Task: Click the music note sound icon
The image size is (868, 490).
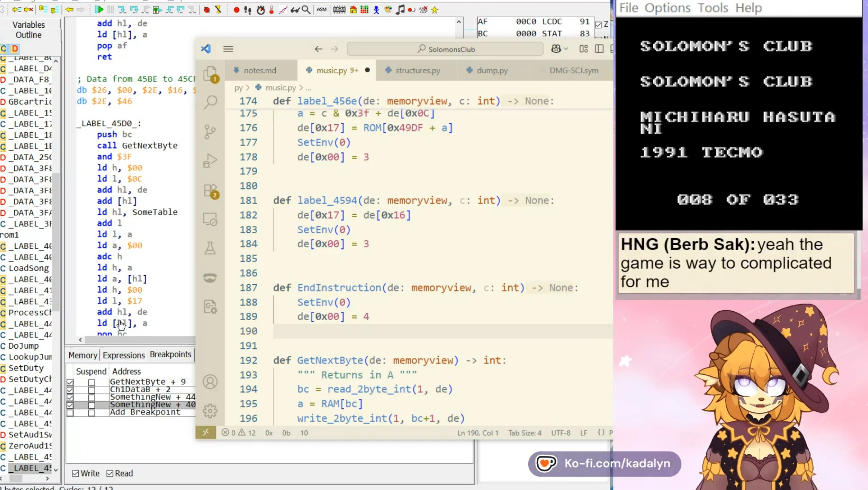Action: (400, 10)
